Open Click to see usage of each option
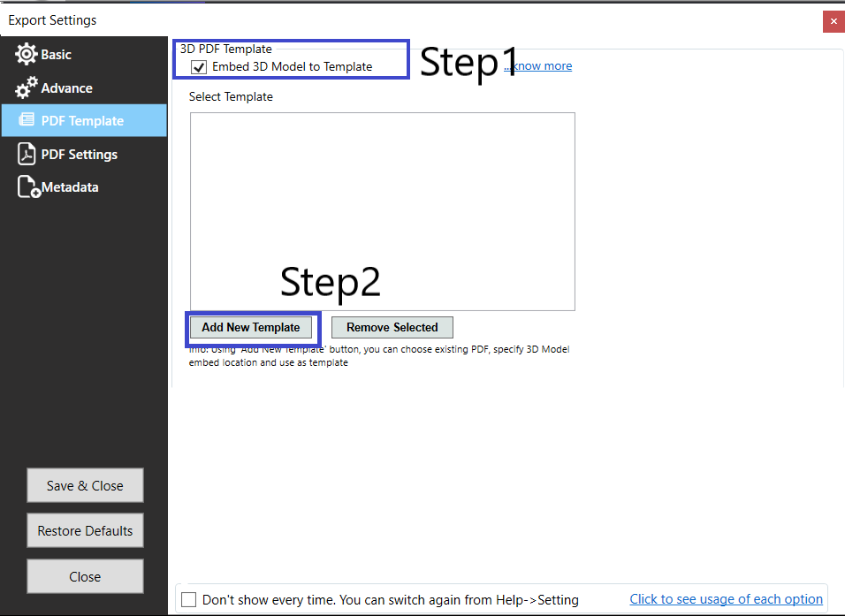Screen dimensions: 845x616 (726, 599)
